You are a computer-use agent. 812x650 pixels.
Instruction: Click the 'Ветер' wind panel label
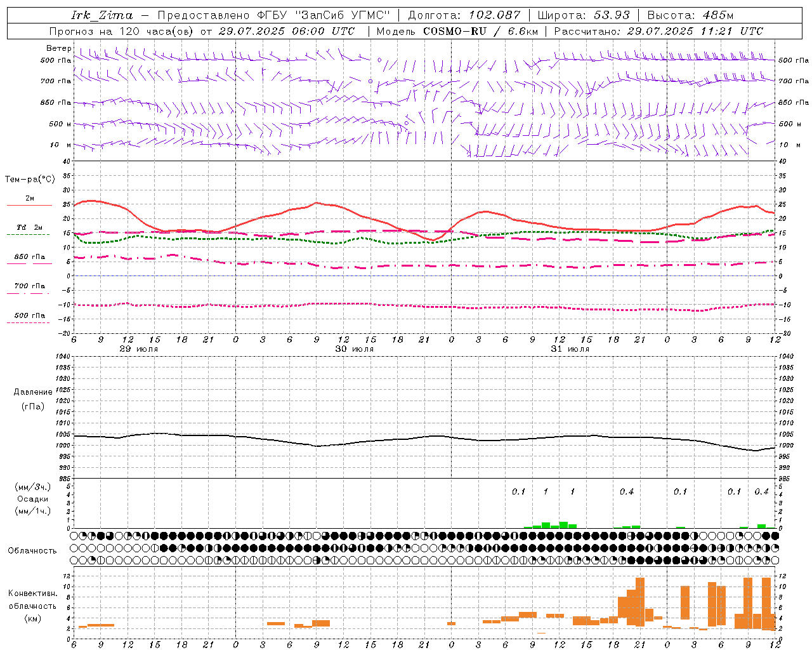[58, 48]
